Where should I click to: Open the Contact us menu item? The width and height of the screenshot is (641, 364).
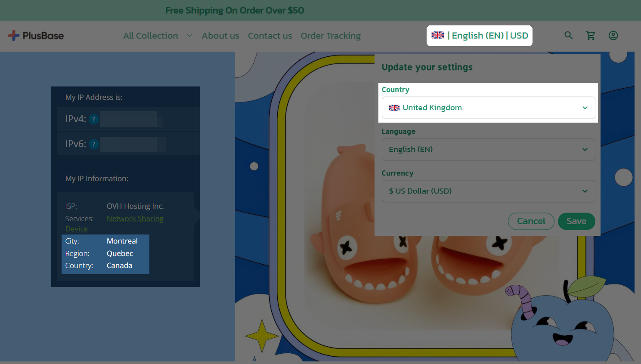click(x=270, y=36)
